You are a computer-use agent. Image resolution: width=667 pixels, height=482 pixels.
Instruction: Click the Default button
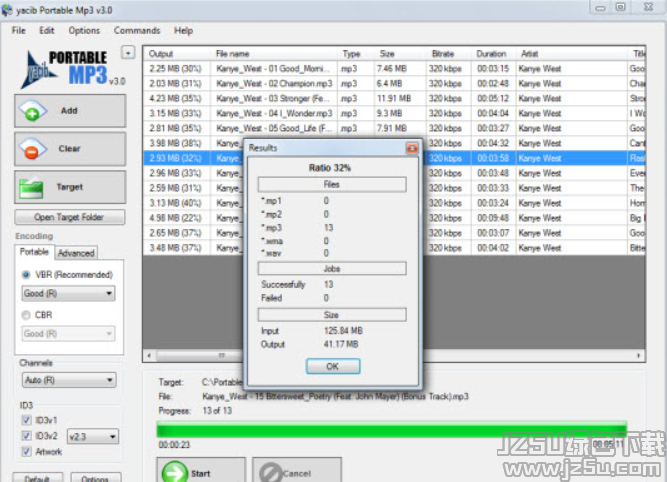coord(37,478)
